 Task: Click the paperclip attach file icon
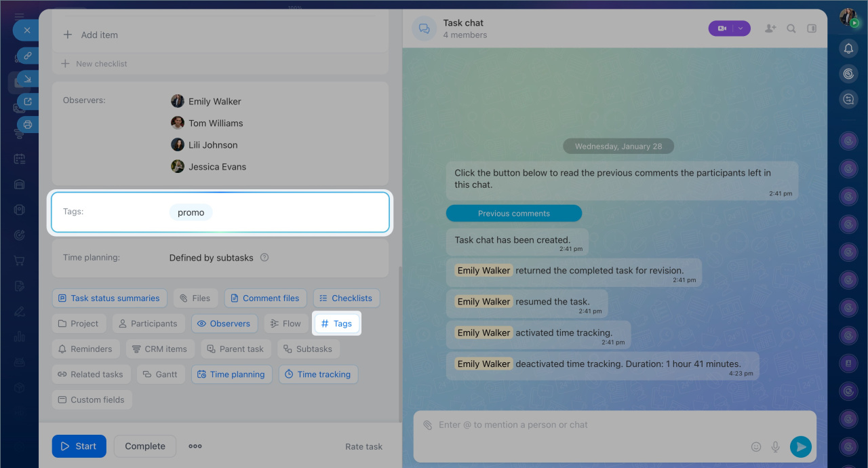[427, 425]
